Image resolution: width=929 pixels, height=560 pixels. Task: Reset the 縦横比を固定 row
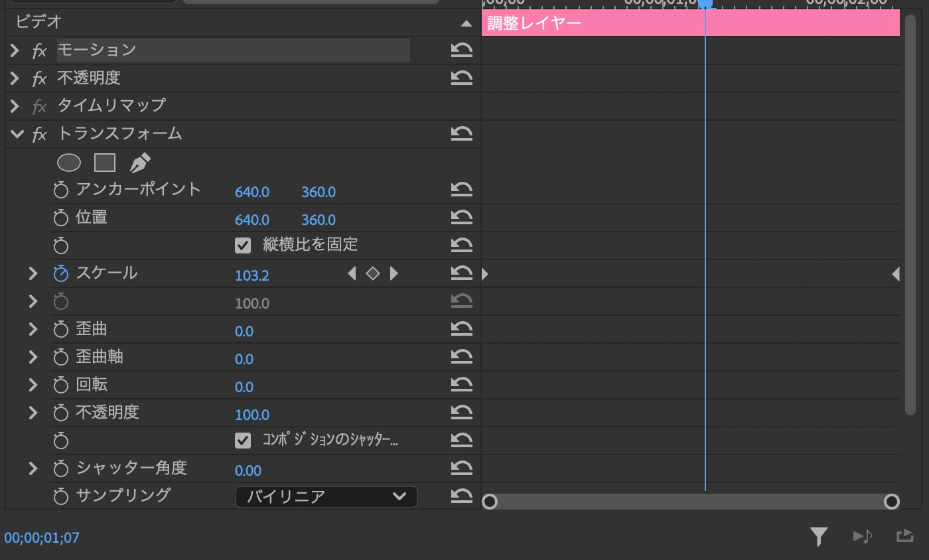[x=461, y=245]
